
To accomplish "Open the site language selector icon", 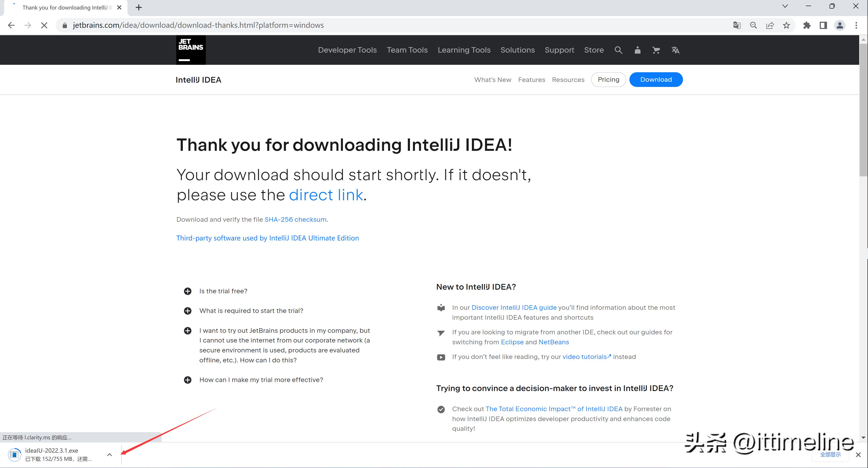I will click(675, 50).
